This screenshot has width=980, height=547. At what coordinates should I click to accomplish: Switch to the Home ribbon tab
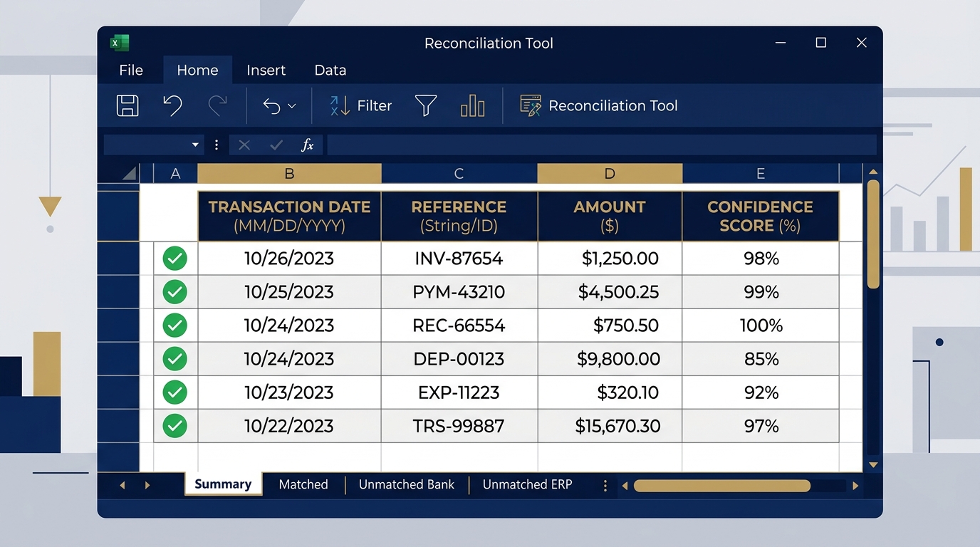tap(197, 70)
